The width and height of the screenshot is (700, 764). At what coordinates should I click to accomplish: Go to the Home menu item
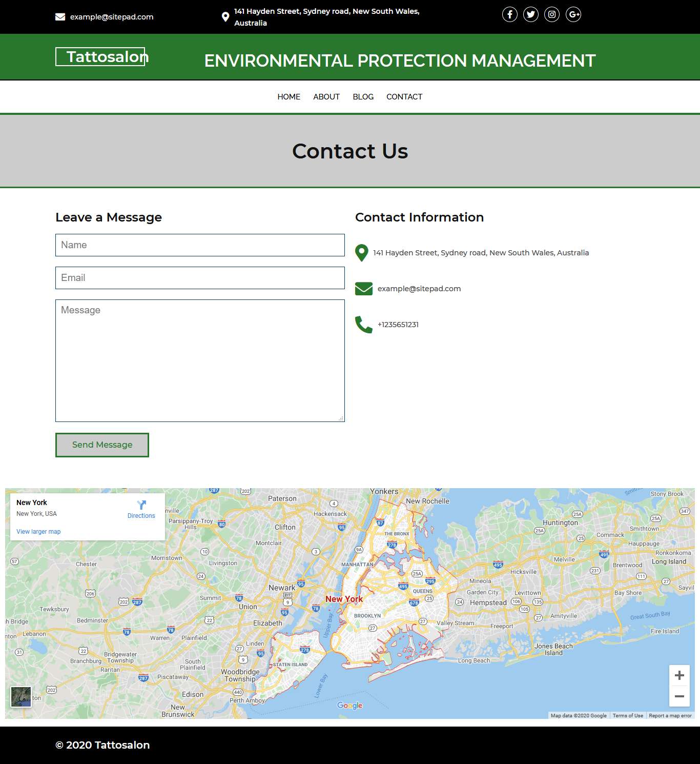pyautogui.click(x=289, y=97)
